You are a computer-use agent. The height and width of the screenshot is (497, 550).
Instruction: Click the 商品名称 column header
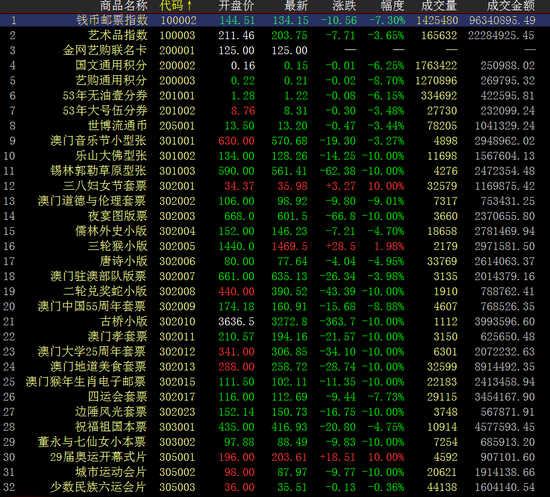coord(124,6)
